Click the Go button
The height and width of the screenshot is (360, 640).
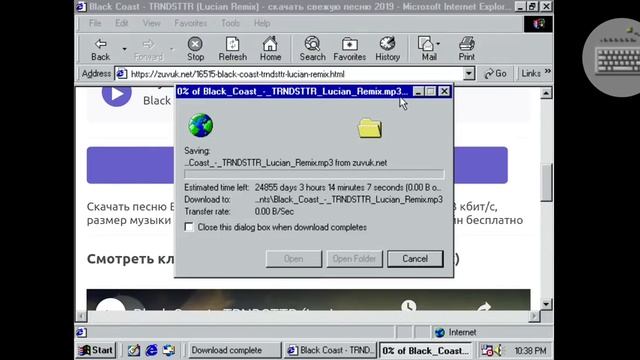496,74
